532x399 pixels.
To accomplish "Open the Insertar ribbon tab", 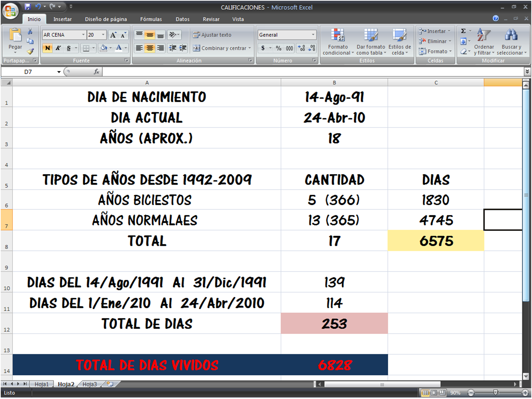I will click(x=62, y=19).
